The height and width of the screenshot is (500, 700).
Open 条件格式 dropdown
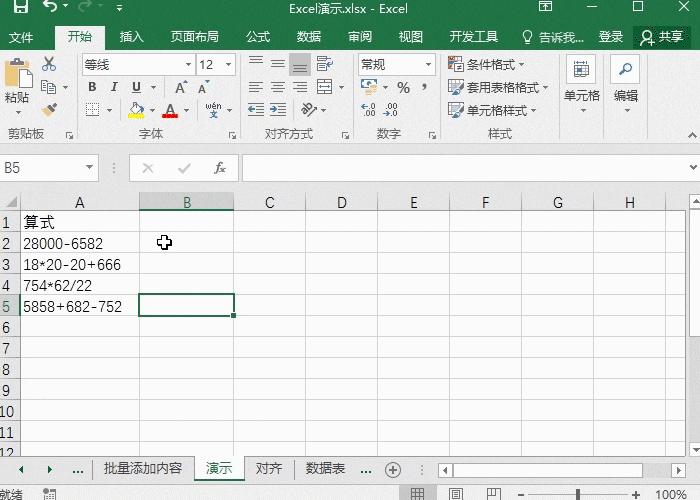486,65
